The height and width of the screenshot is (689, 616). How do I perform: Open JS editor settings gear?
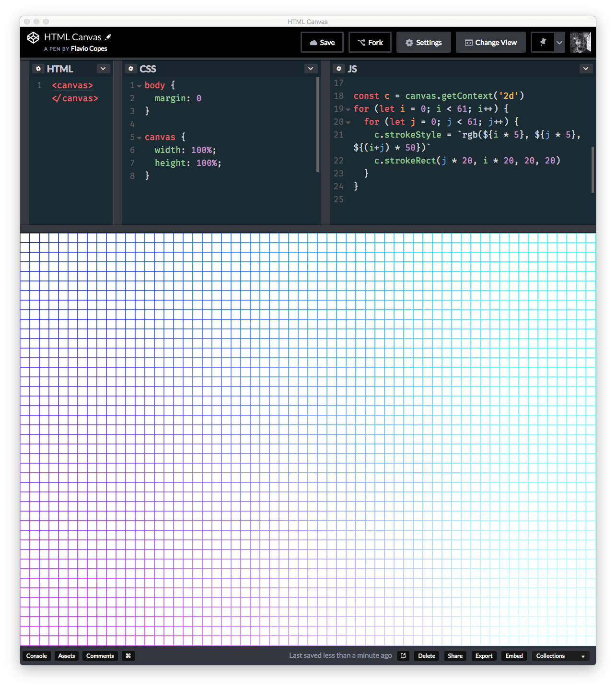click(339, 69)
